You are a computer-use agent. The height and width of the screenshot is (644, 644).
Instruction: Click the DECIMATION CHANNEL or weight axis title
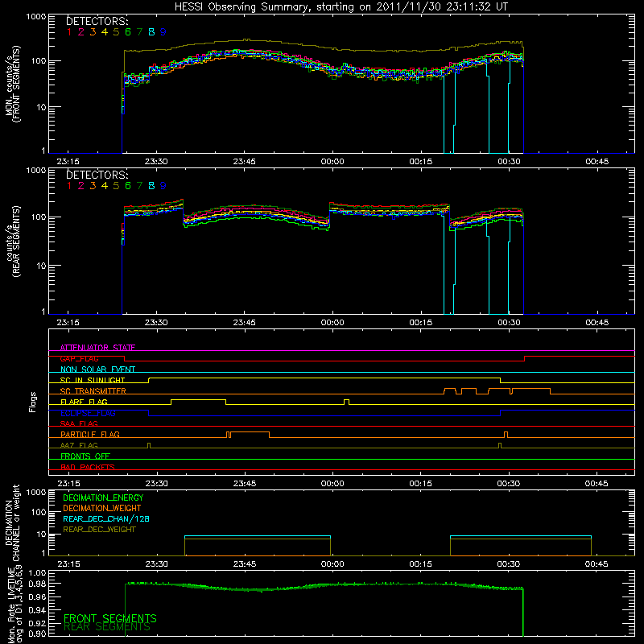point(12,522)
